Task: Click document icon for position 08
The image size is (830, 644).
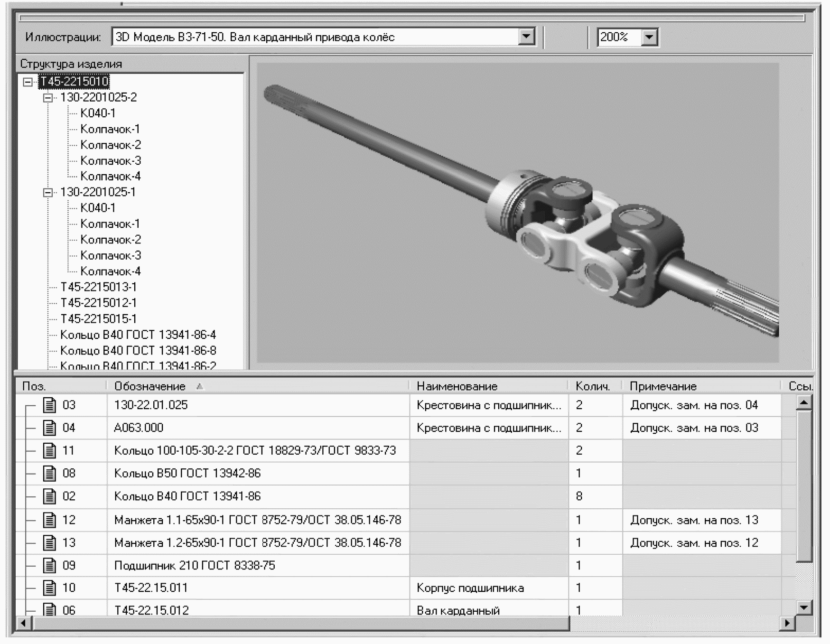Action: (49, 473)
